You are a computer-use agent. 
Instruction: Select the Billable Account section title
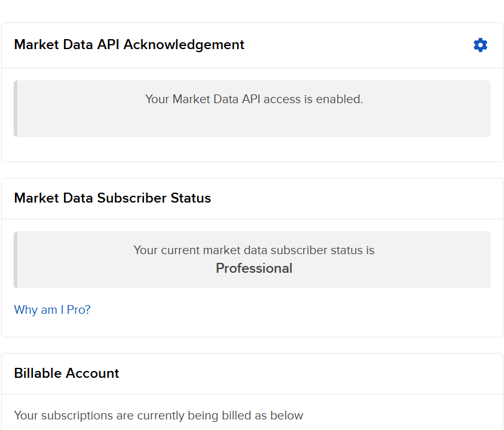point(66,373)
